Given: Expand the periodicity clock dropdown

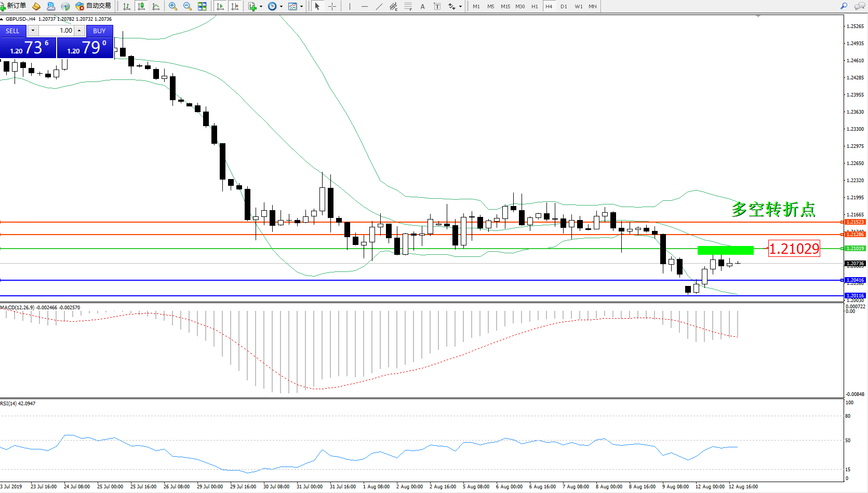Looking at the screenshot, I should pos(281,7).
